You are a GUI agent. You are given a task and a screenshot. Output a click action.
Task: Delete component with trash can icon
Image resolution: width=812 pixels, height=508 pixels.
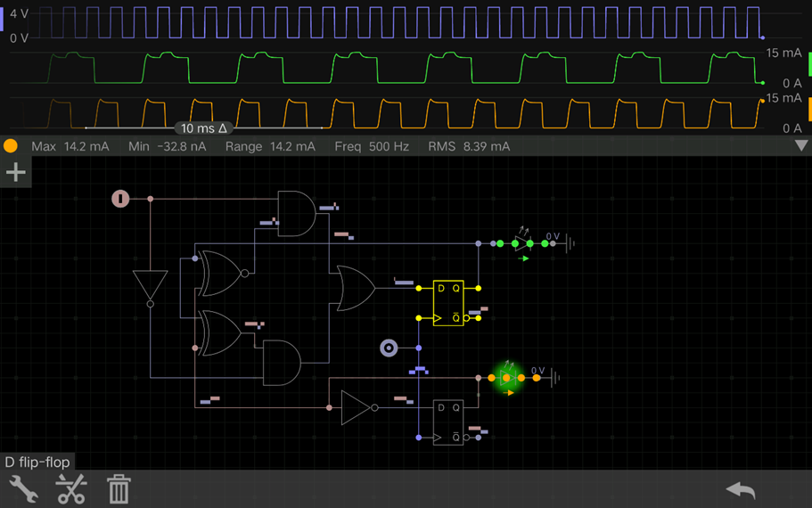click(x=119, y=489)
